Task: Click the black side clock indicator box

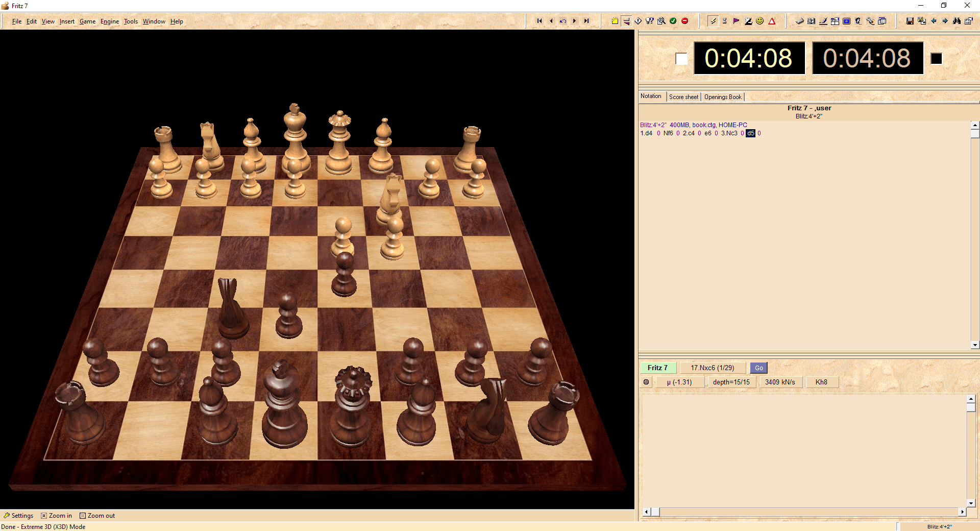Action: (936, 59)
